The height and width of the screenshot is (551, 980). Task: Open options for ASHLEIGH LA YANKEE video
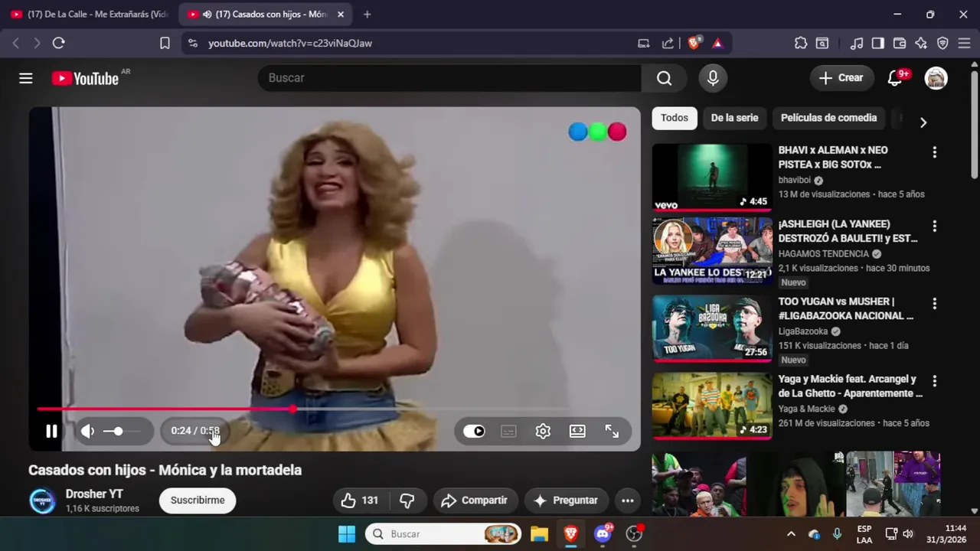[x=934, y=227]
